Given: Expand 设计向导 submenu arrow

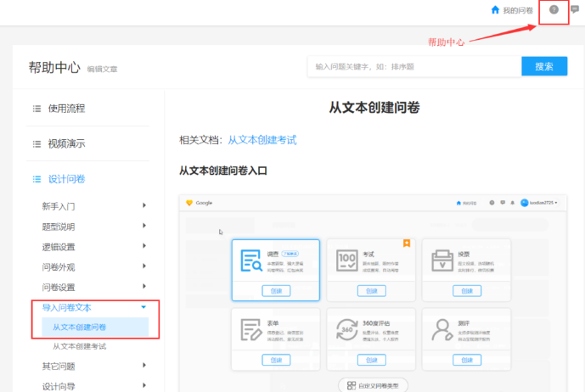Looking at the screenshot, I should 144,385.
